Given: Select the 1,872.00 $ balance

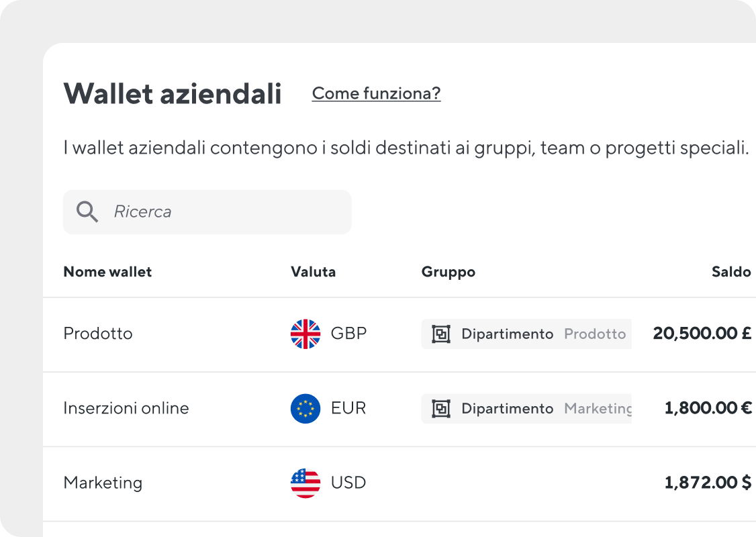Looking at the screenshot, I should (708, 483).
